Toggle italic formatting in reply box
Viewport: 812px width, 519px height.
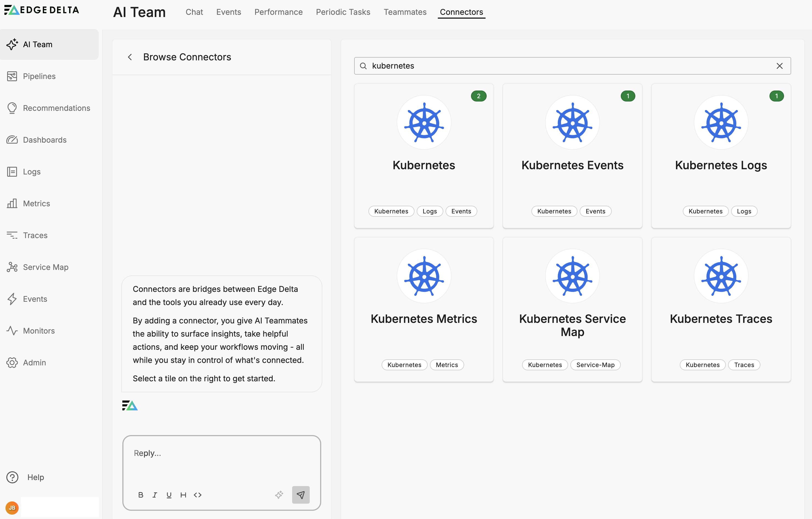[x=155, y=495]
